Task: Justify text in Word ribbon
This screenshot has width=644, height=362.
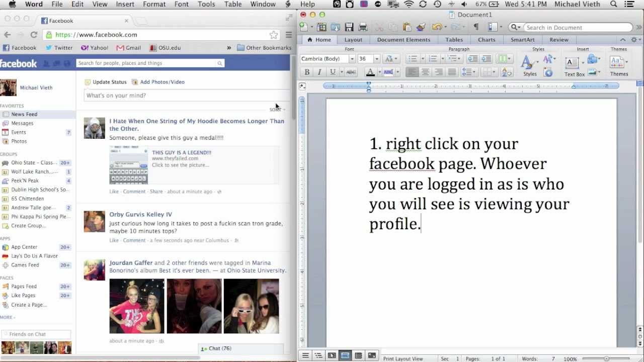Action: pyautogui.click(x=452, y=72)
